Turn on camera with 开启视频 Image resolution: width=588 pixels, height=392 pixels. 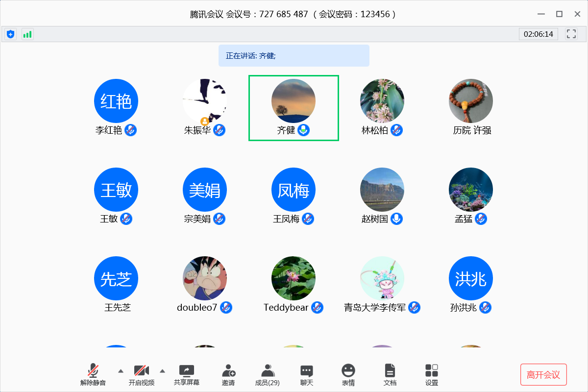click(142, 375)
